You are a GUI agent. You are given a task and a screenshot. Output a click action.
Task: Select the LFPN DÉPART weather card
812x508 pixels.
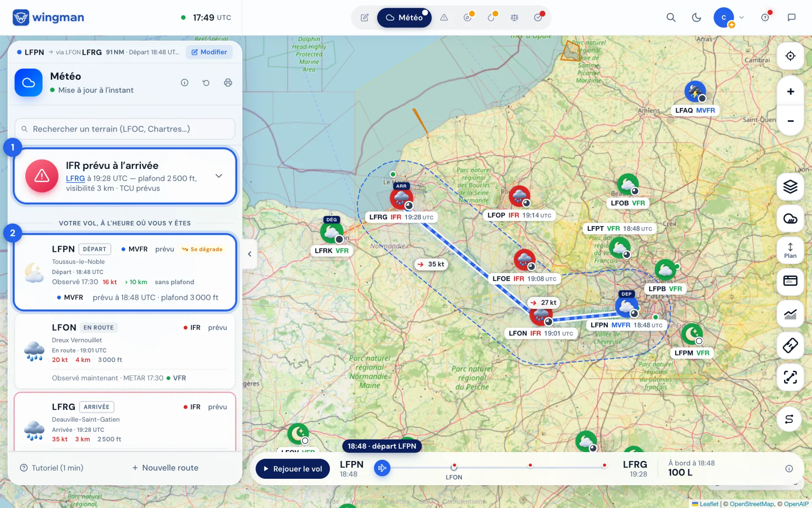pyautogui.click(x=125, y=272)
